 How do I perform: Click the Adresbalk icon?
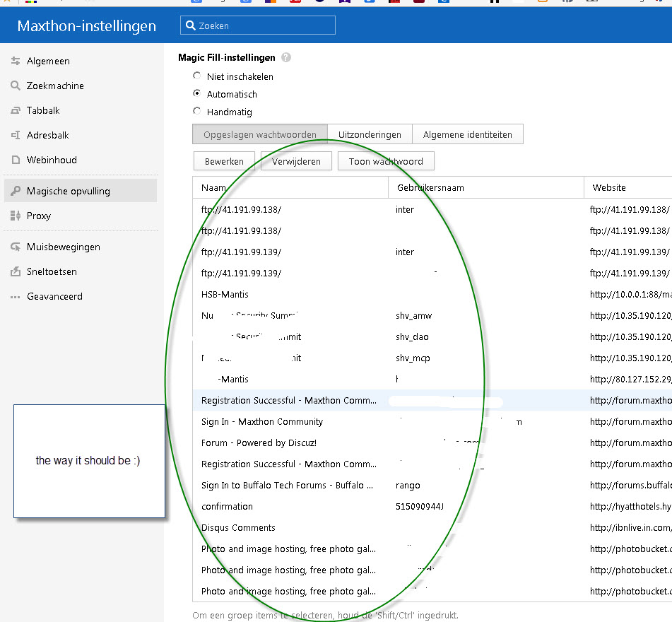(x=16, y=135)
